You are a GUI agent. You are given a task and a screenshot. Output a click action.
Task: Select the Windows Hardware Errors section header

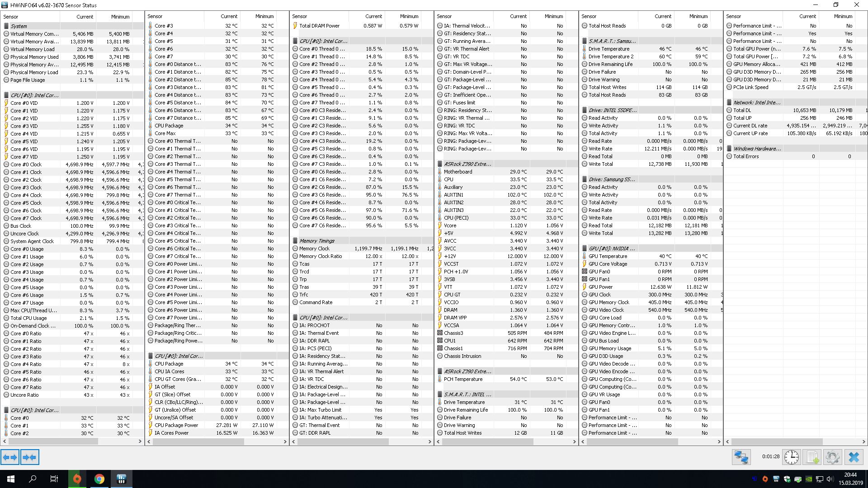click(x=757, y=149)
